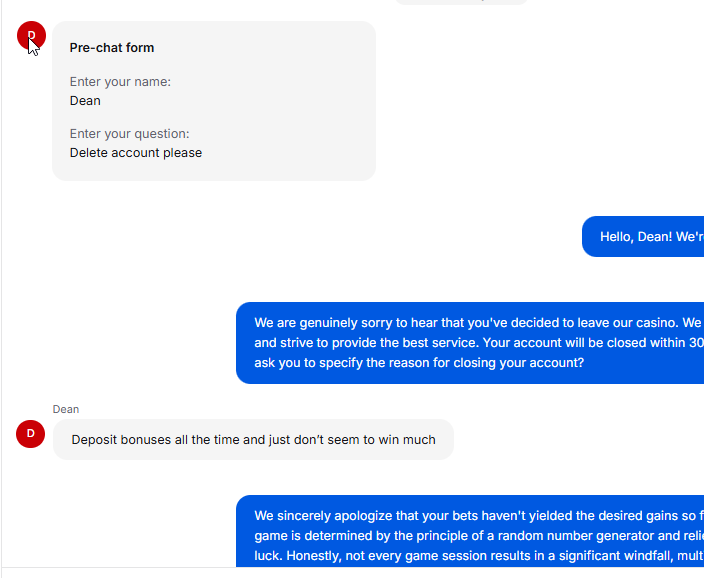Screen dimensions: 704x578
Task: Click the 'ask you to specify the reason' line
Action: pos(418,363)
